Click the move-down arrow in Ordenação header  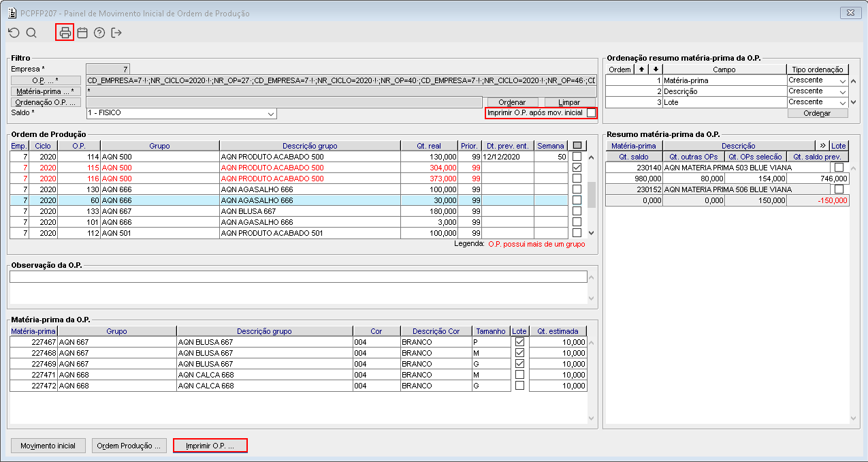[x=656, y=70]
